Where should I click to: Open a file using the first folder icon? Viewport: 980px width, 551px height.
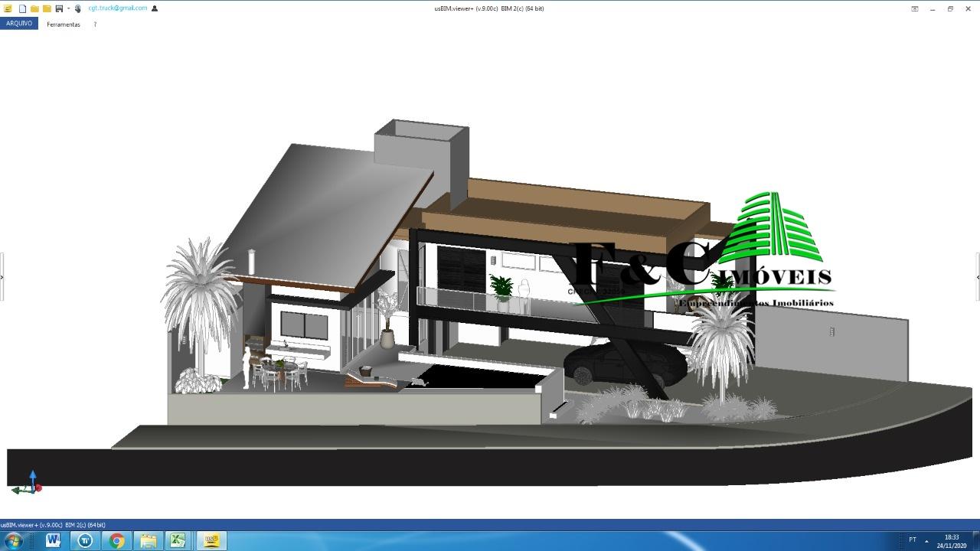pos(34,8)
